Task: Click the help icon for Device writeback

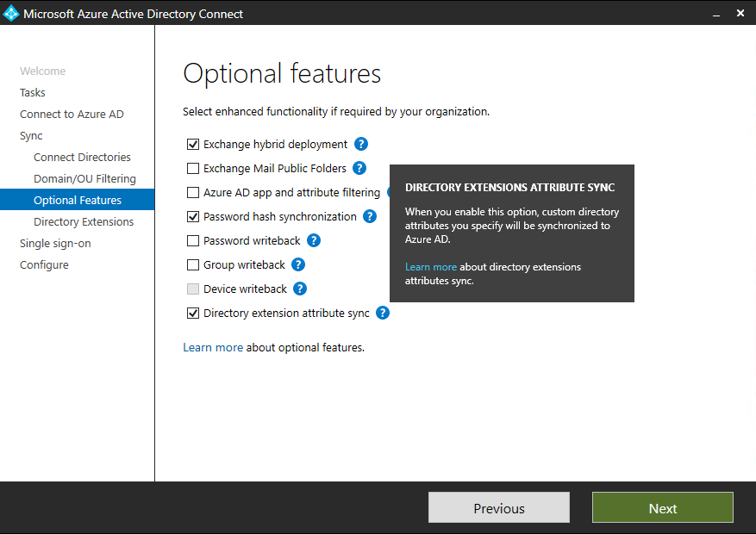Action: [300, 289]
